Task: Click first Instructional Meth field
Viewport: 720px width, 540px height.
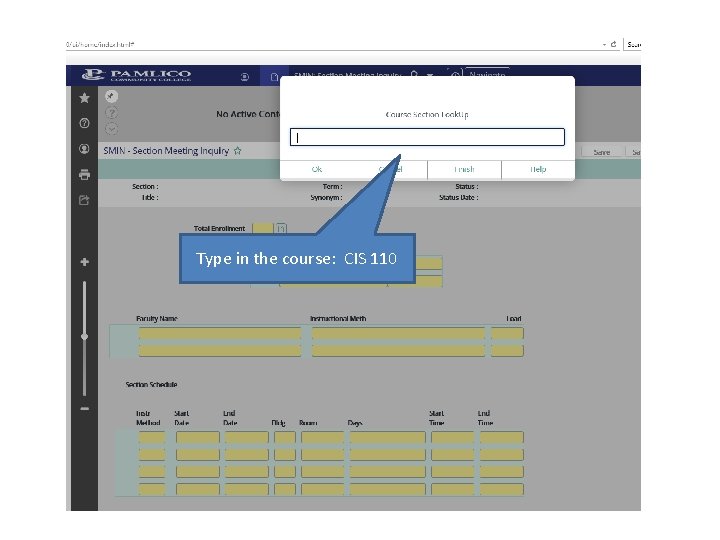Action: (398, 333)
